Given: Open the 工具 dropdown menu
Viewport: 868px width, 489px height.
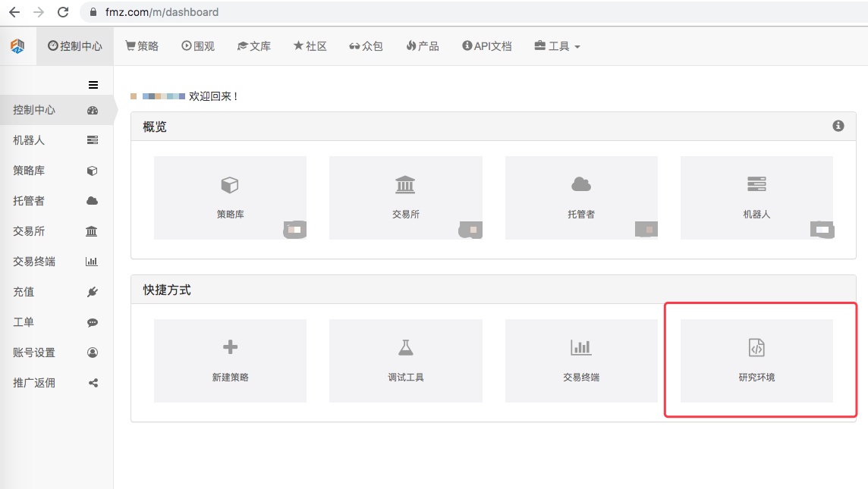Looking at the screenshot, I should tap(558, 46).
